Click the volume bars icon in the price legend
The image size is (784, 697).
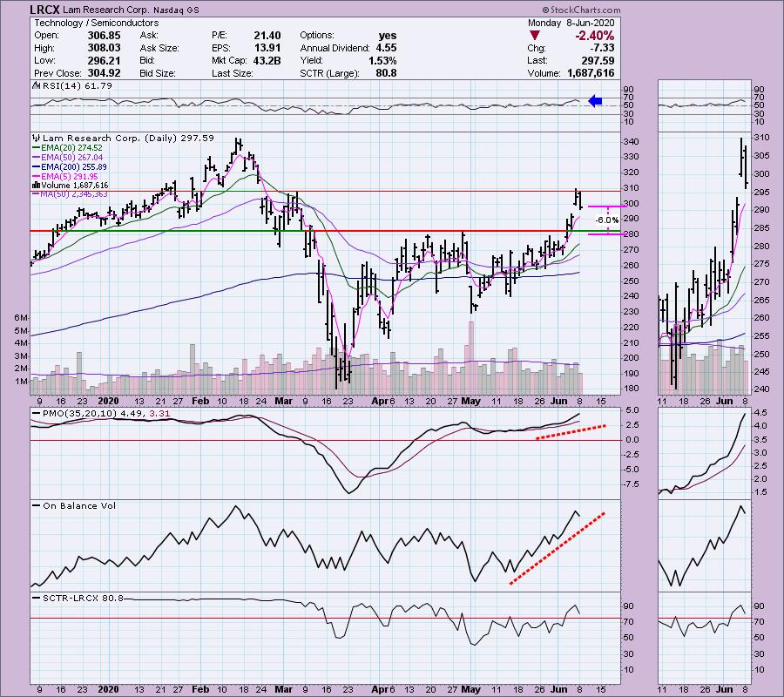pos(36,185)
